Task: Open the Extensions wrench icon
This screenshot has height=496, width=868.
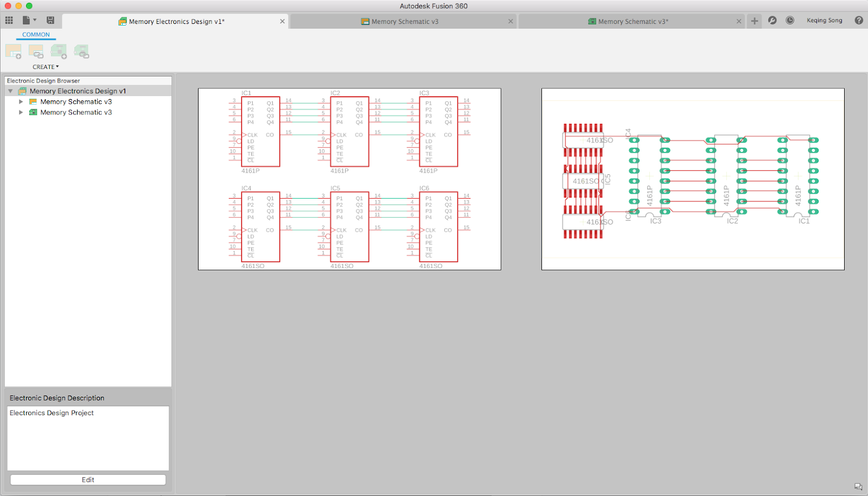Action: tap(773, 21)
